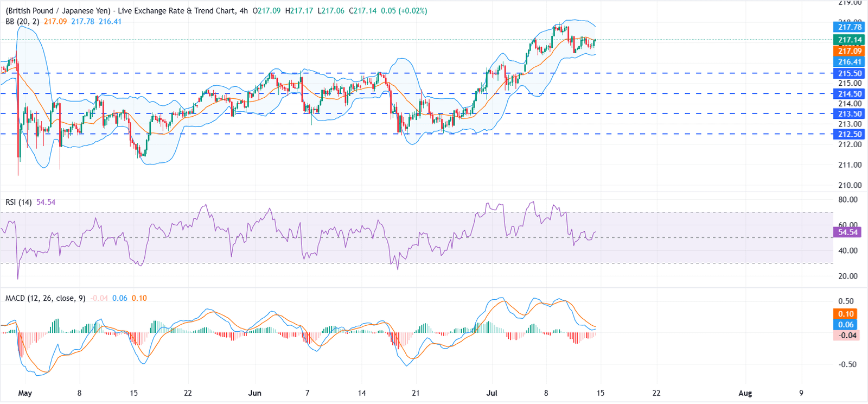
Task: Click the L217.06 low value in header
Action: tap(331, 11)
